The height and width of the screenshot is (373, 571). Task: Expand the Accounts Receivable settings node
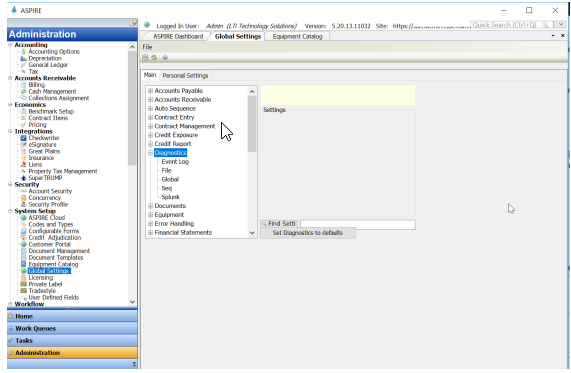point(150,99)
